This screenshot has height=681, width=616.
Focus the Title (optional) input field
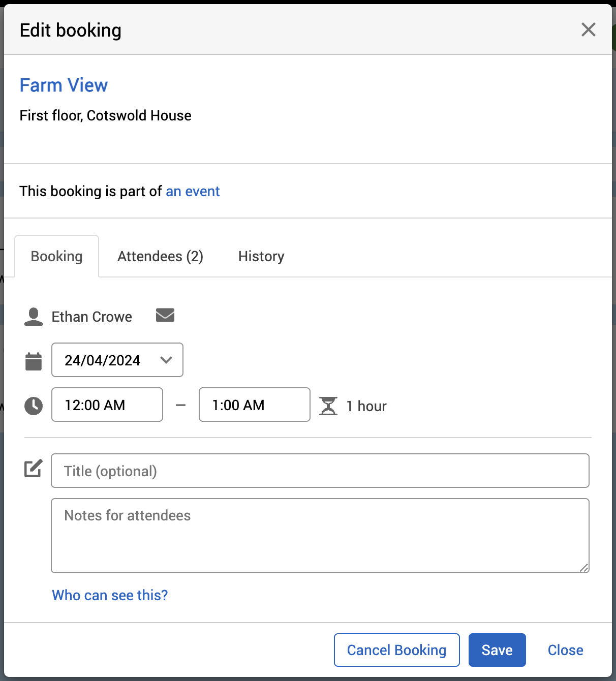click(x=320, y=471)
